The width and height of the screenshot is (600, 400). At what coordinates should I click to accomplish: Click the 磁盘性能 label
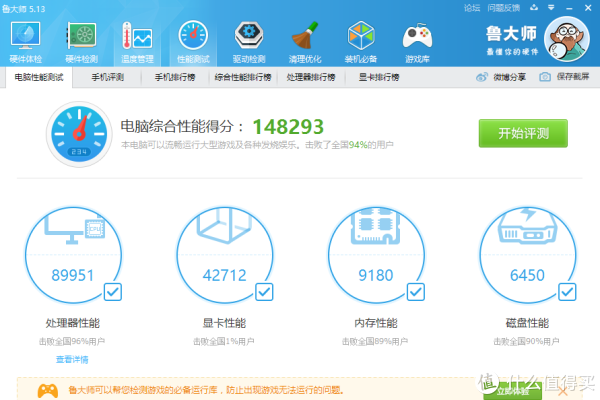click(x=527, y=323)
